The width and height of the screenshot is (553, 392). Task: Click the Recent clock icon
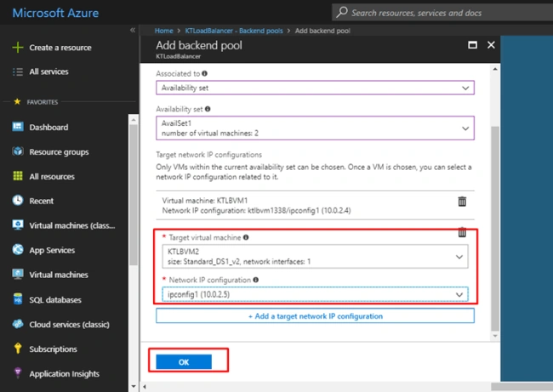pos(18,201)
